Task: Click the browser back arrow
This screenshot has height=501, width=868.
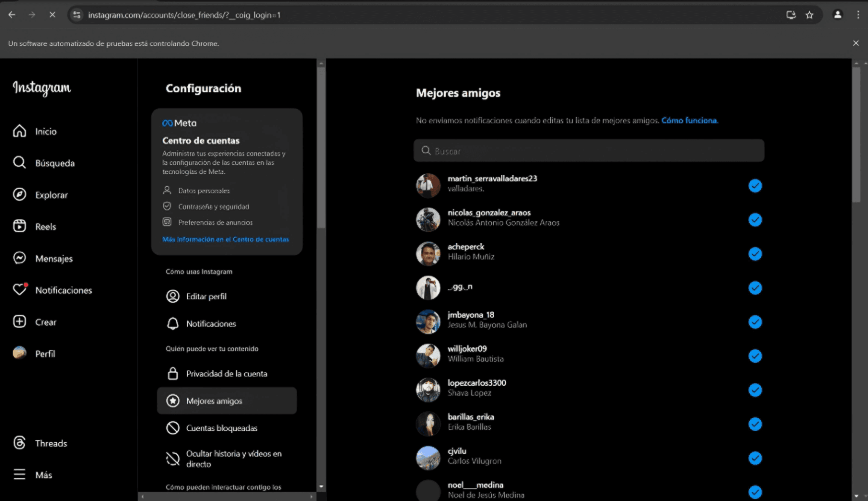Action: click(x=12, y=15)
